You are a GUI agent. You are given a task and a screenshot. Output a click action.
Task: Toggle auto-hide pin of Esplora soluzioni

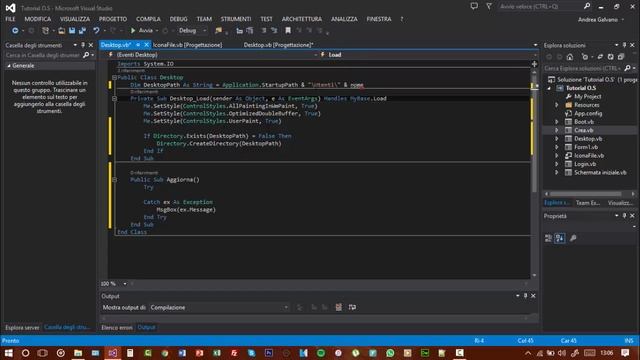[624, 45]
